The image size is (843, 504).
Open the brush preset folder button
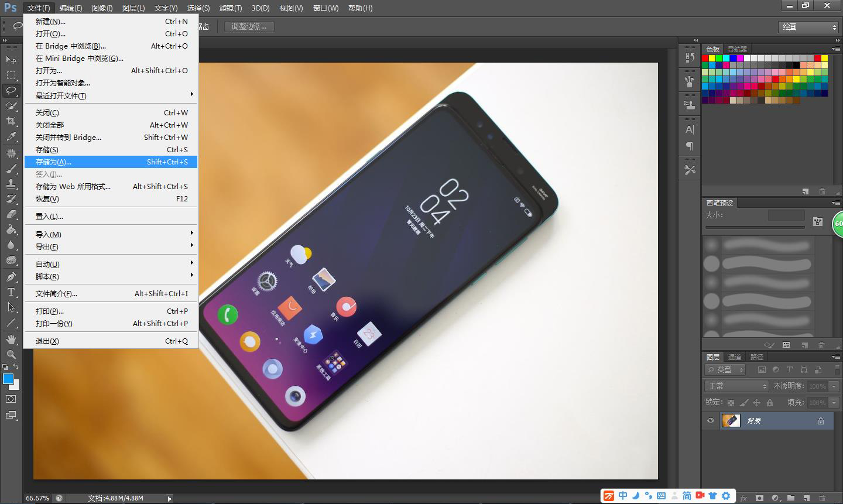(x=818, y=221)
